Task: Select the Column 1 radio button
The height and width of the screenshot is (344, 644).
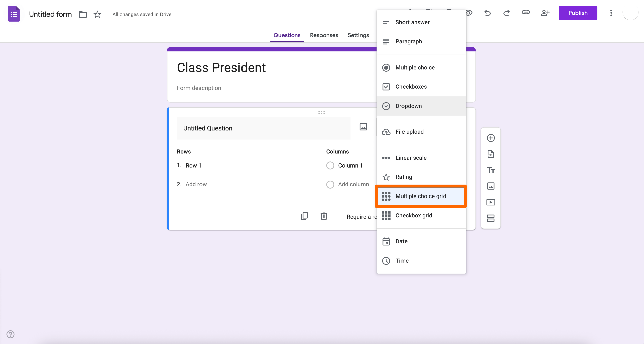Action: tap(330, 165)
